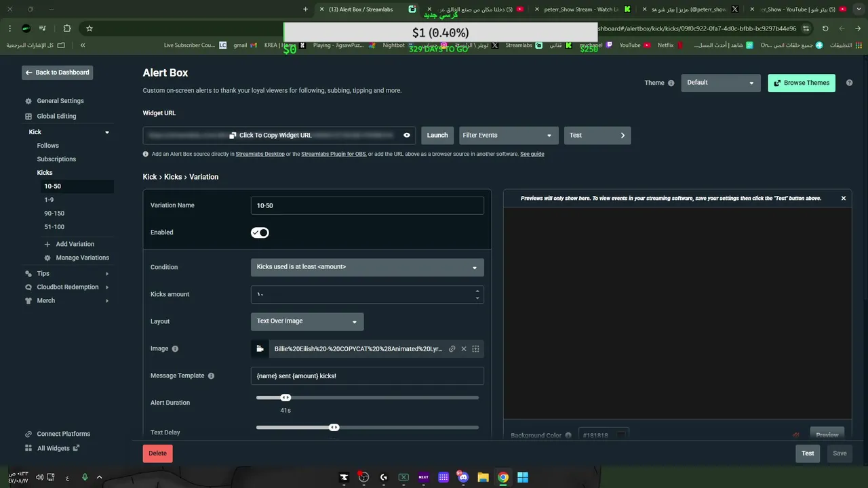Switch to the peterr_Show Stream browser tab
Viewport: 868px width, 488px height.
click(x=581, y=9)
